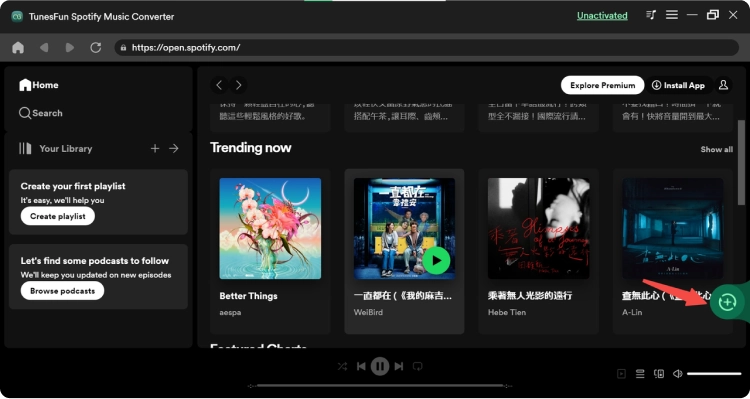
Task: Click the playback progress bar
Action: [x=380, y=386]
